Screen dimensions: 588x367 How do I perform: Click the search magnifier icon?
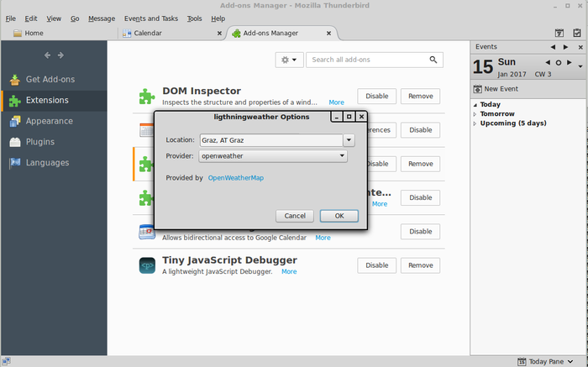433,60
